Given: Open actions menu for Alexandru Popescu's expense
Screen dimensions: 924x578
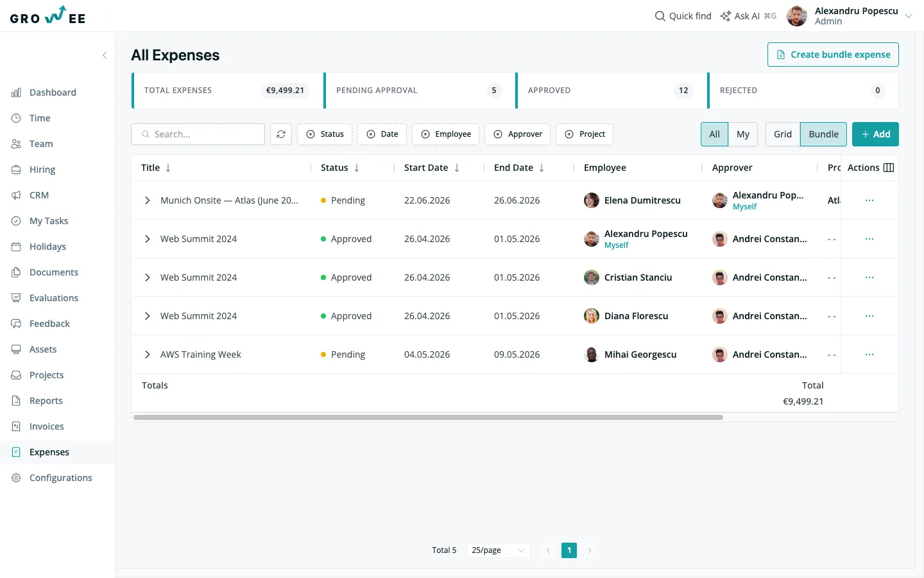Looking at the screenshot, I should click(x=869, y=239).
